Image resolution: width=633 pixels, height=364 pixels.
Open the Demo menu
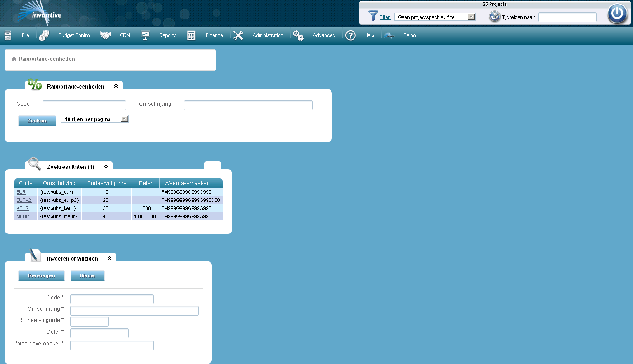(x=409, y=35)
